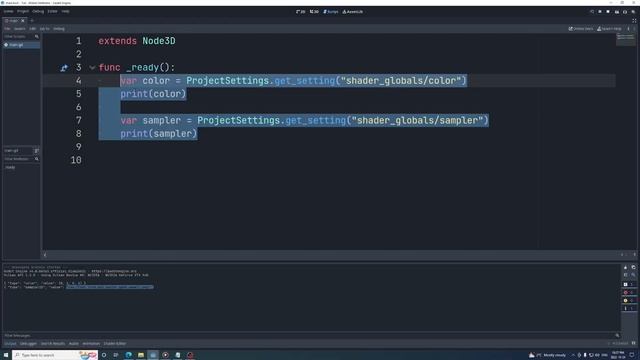
Task: Open Task View on taskbar
Action: pos(116,355)
